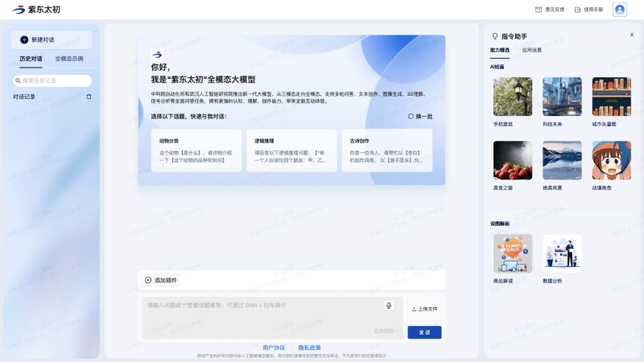Viewport: 644px width, 362px height.
Task: Close the 指令助手 panel
Action: point(631,35)
